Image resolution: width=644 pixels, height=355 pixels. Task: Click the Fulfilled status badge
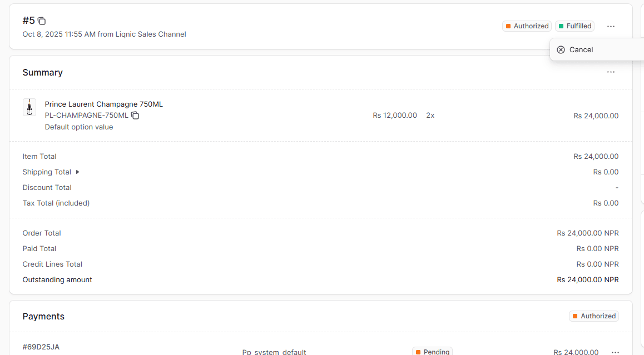pos(574,26)
